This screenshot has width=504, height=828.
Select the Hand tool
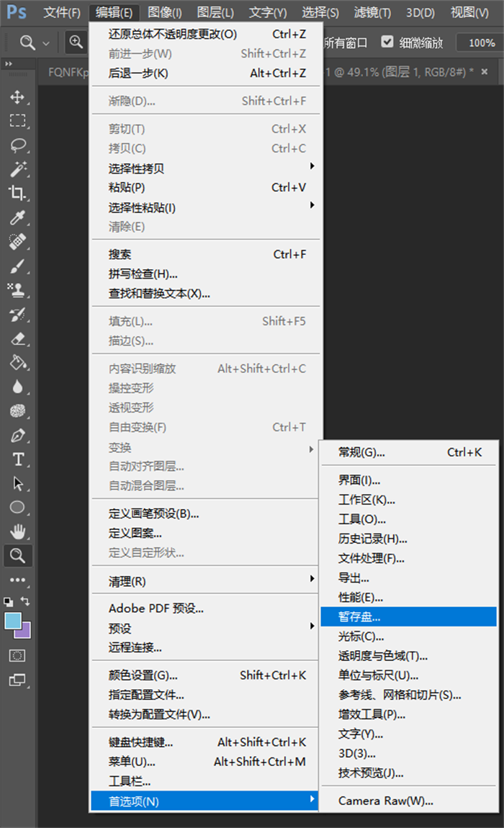pyautogui.click(x=18, y=531)
